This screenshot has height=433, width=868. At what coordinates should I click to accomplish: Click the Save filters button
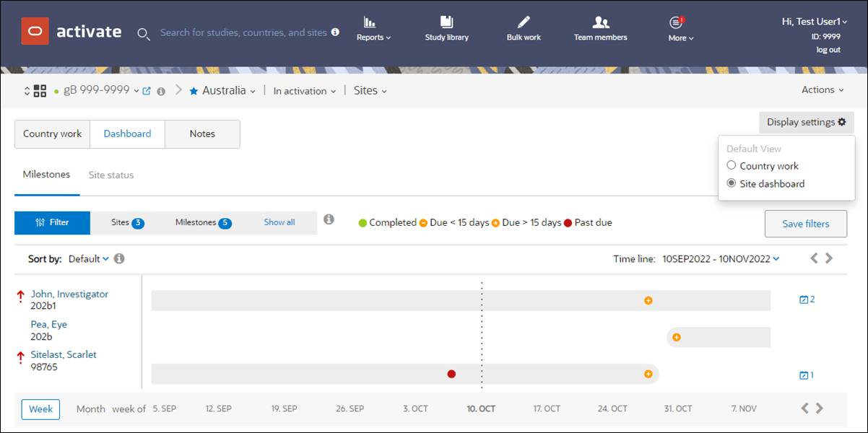[x=806, y=224]
